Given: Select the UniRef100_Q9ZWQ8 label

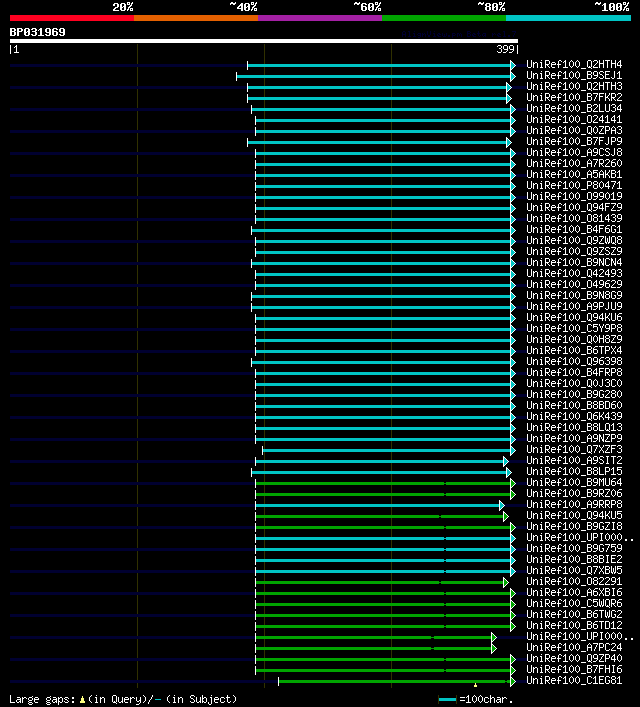Looking at the screenshot, I should coord(574,240).
